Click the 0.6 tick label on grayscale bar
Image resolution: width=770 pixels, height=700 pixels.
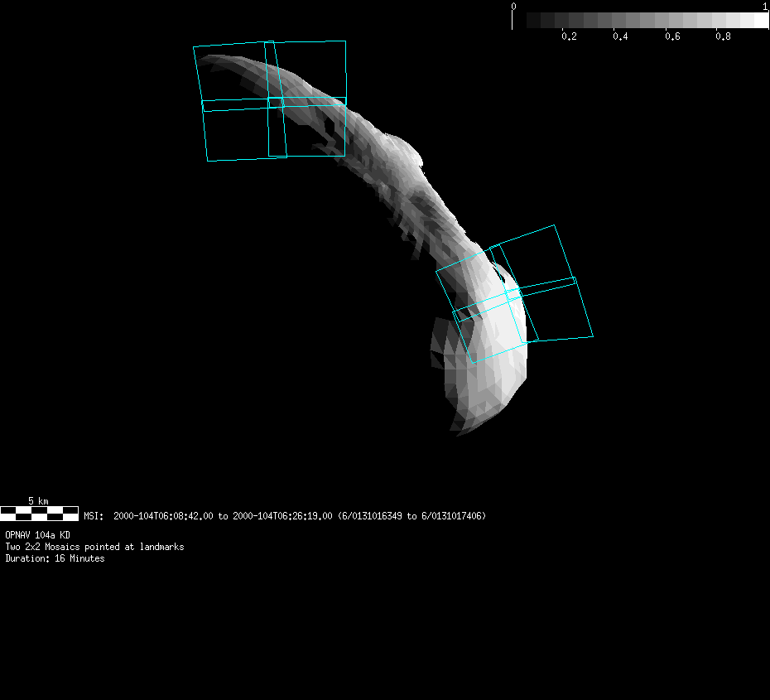pyautogui.click(x=671, y=36)
